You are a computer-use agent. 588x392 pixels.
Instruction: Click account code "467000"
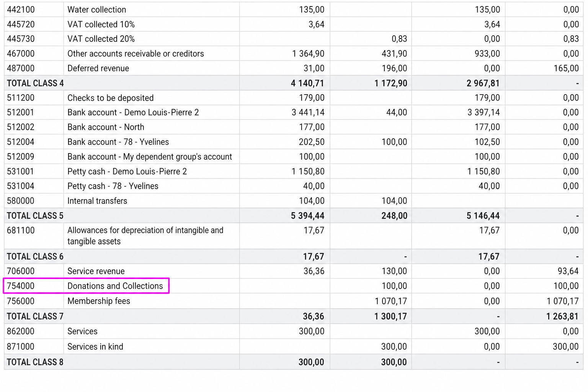click(x=21, y=54)
